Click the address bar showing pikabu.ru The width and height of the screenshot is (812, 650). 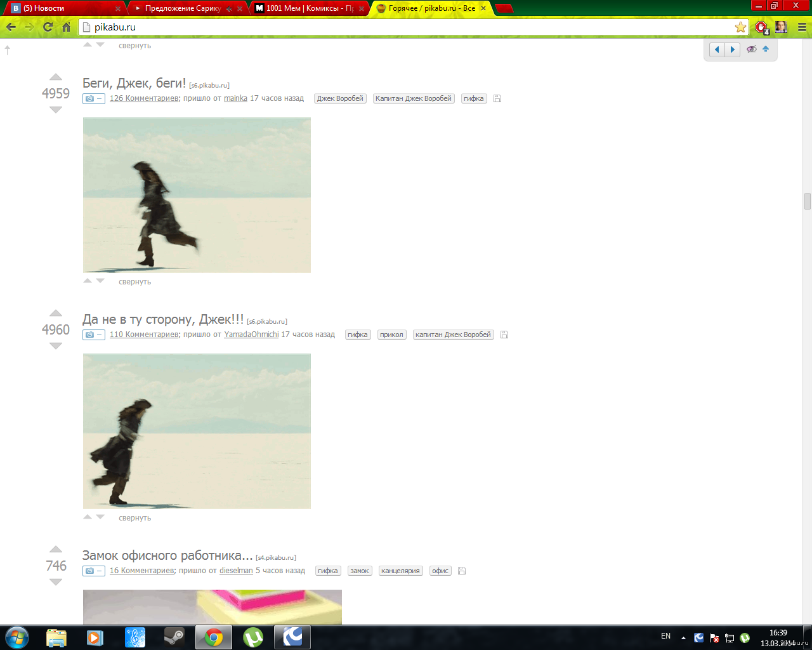pos(406,27)
